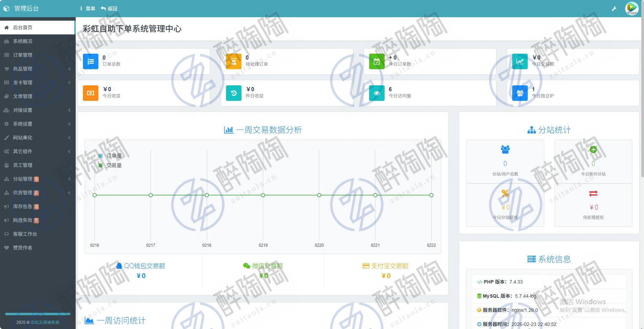Open the wrench settings icon in top bar

pos(614,8)
